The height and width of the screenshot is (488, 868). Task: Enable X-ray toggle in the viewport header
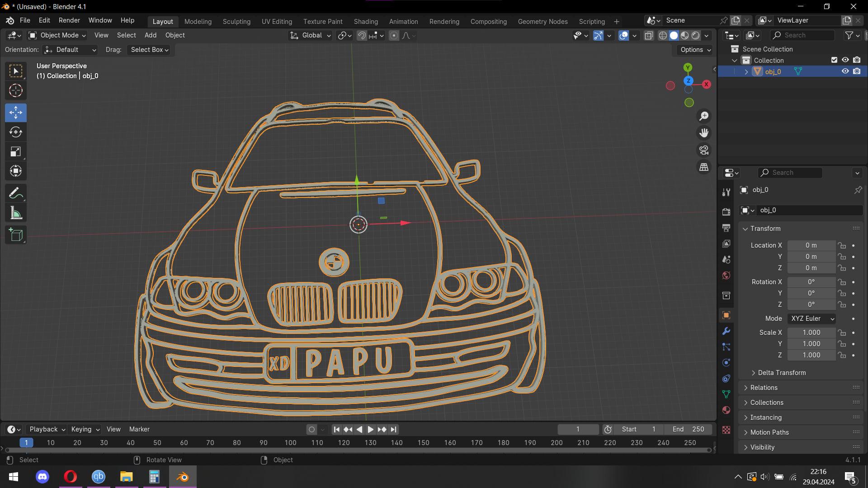tap(649, 35)
